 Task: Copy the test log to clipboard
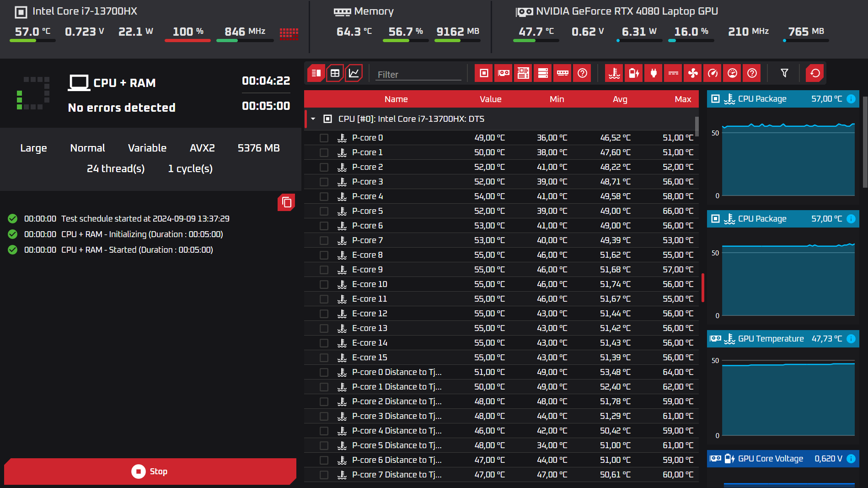coord(286,202)
